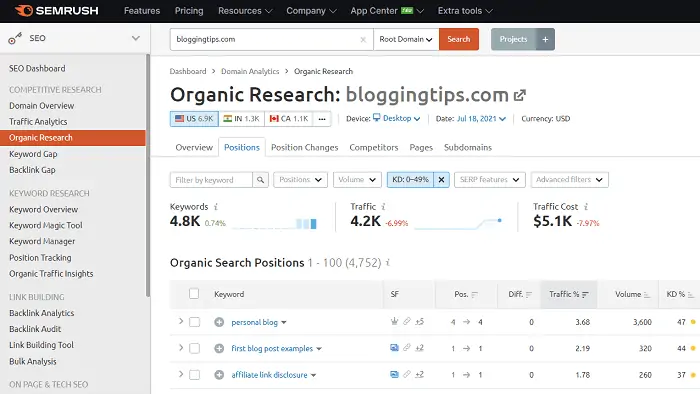Open the Company menu

coord(311,11)
